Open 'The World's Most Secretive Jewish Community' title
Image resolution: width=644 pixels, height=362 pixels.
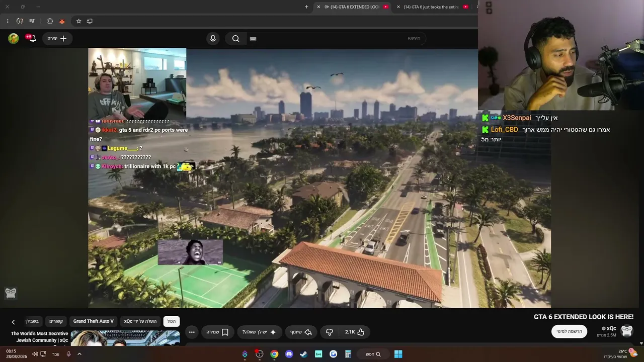pos(39,337)
